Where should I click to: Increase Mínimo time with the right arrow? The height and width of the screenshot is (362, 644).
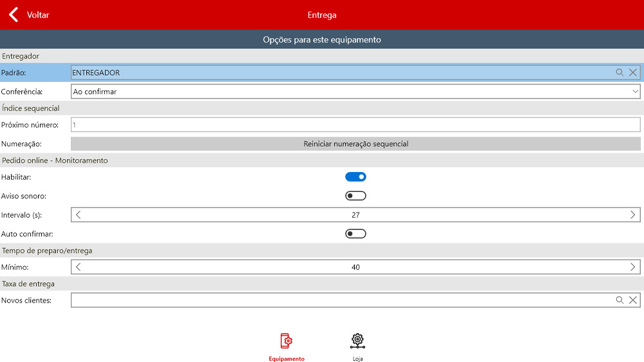coord(632,267)
